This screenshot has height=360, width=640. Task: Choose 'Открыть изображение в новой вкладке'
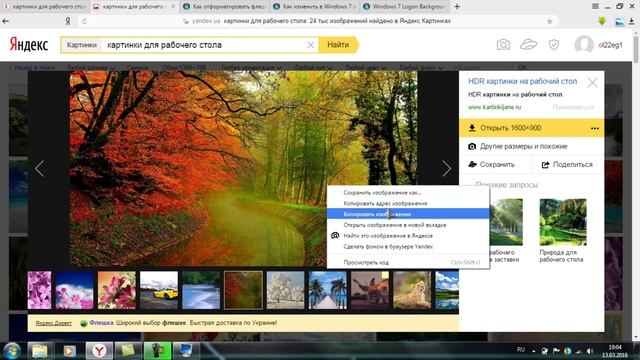click(408, 225)
